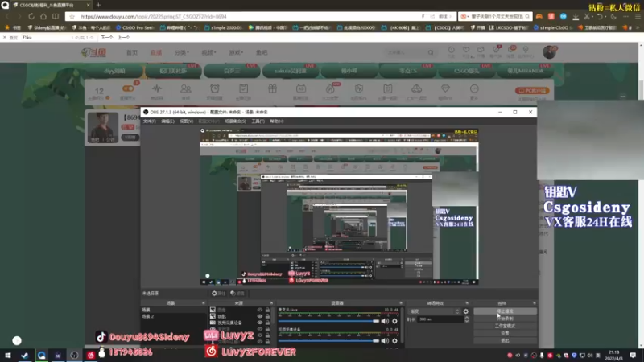The width and height of the screenshot is (644, 362).
Task: Open sakula吴阿道 live channel pill
Action: [x=290, y=71]
